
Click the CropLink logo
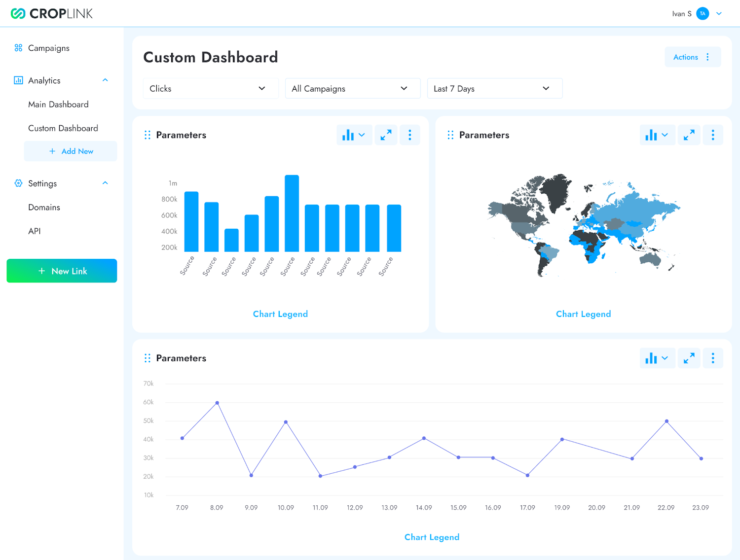click(x=52, y=14)
